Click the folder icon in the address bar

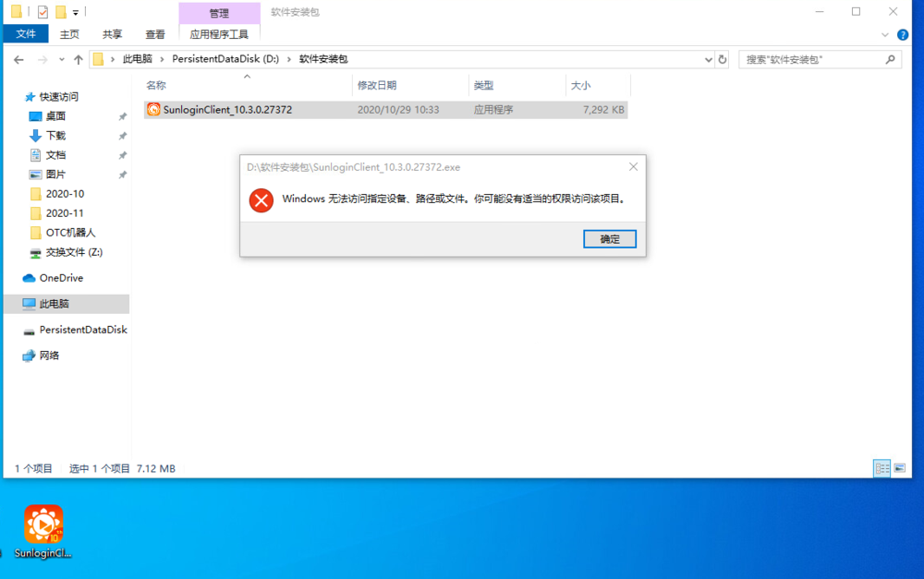[99, 59]
